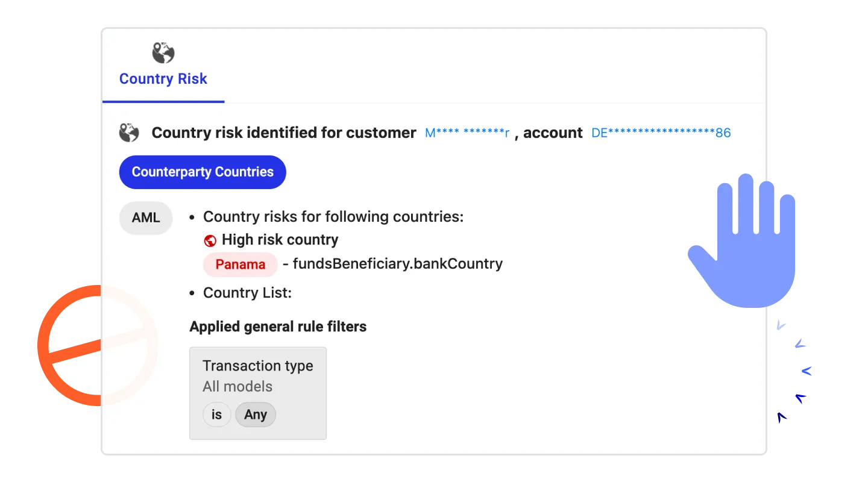Screen dimensions: 868x482
Task: Open the masked customer name link
Action: [467, 133]
